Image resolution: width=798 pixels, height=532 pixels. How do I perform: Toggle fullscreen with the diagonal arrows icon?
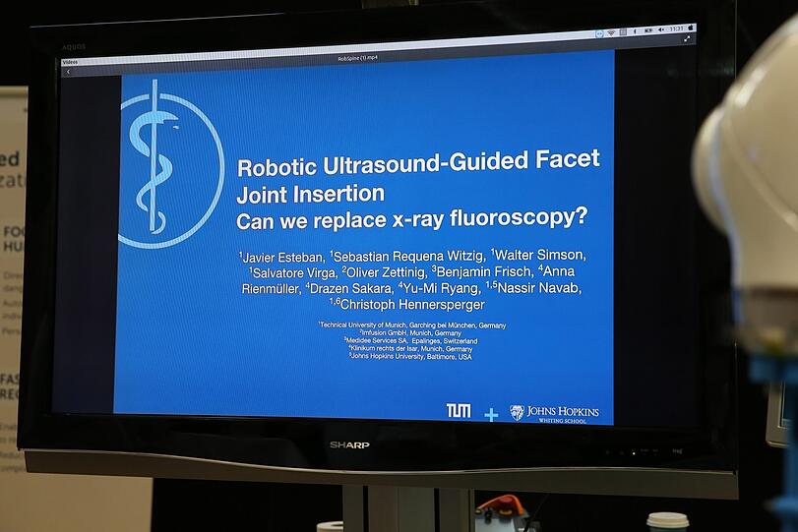point(687,38)
